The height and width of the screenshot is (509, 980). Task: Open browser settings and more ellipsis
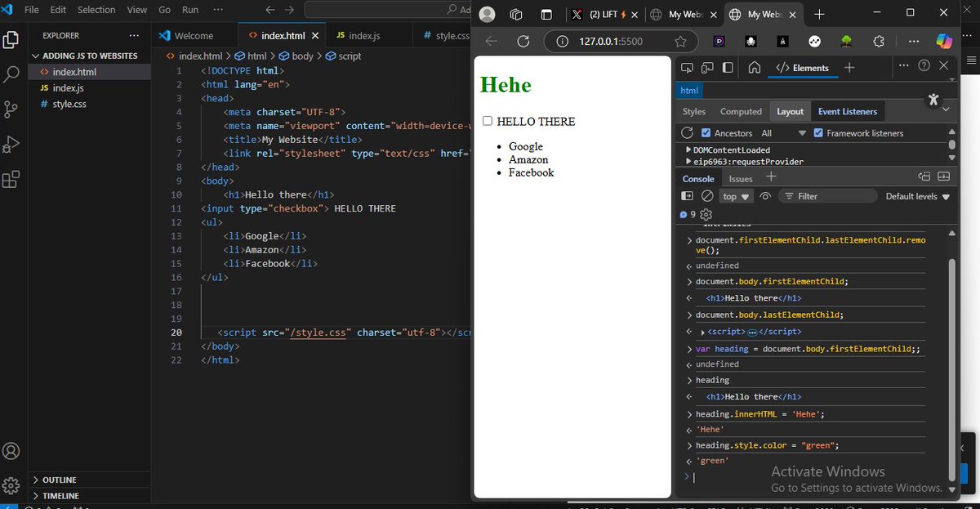click(913, 41)
